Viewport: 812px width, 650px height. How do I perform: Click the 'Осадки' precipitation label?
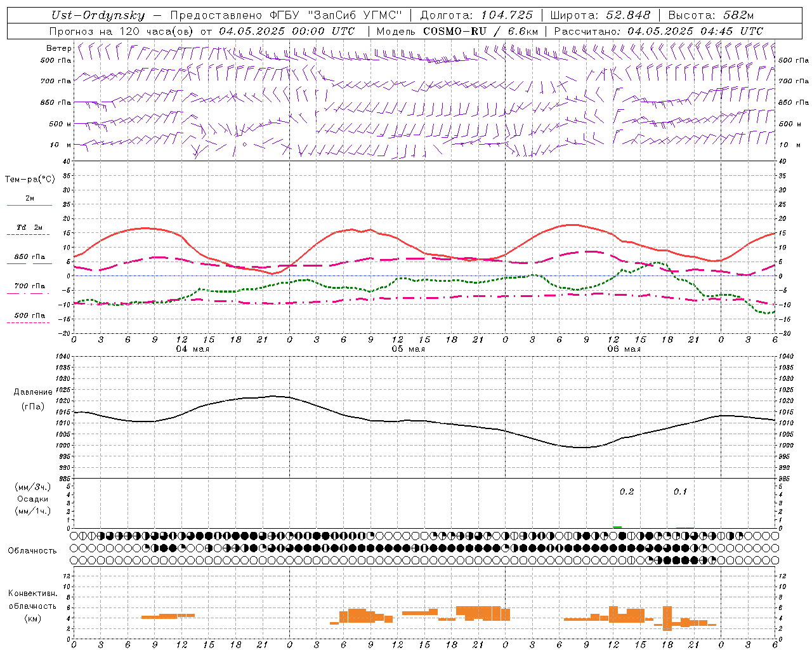click(x=32, y=499)
